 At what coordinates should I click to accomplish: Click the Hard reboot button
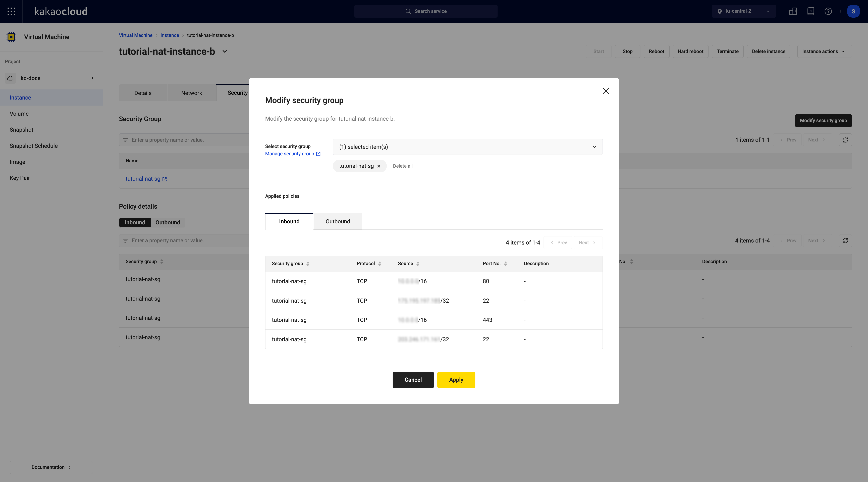point(690,52)
